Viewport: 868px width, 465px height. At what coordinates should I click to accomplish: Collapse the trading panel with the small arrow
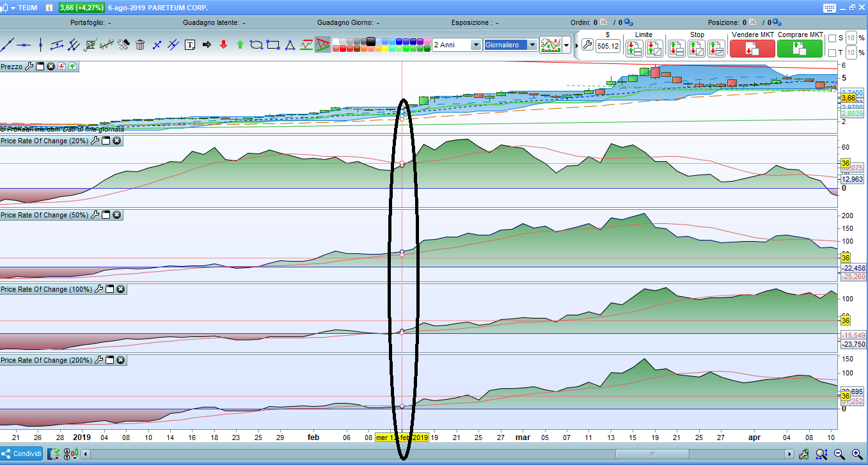pos(576,46)
